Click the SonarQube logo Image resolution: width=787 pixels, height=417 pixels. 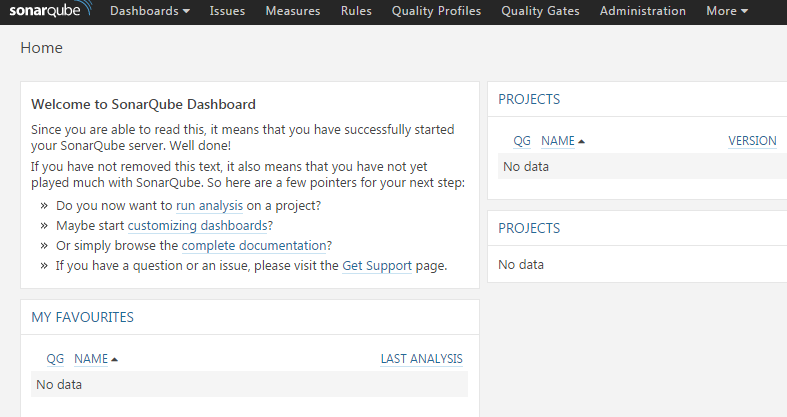click(51, 10)
